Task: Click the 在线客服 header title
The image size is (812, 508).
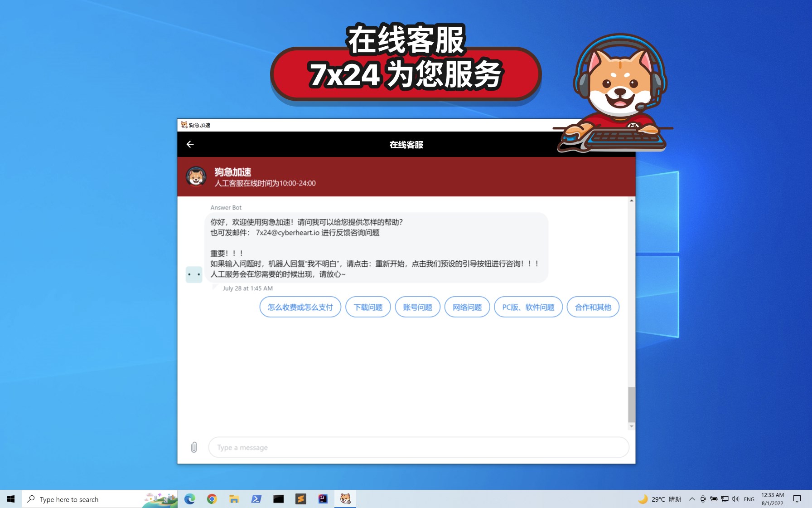Action: tap(406, 145)
